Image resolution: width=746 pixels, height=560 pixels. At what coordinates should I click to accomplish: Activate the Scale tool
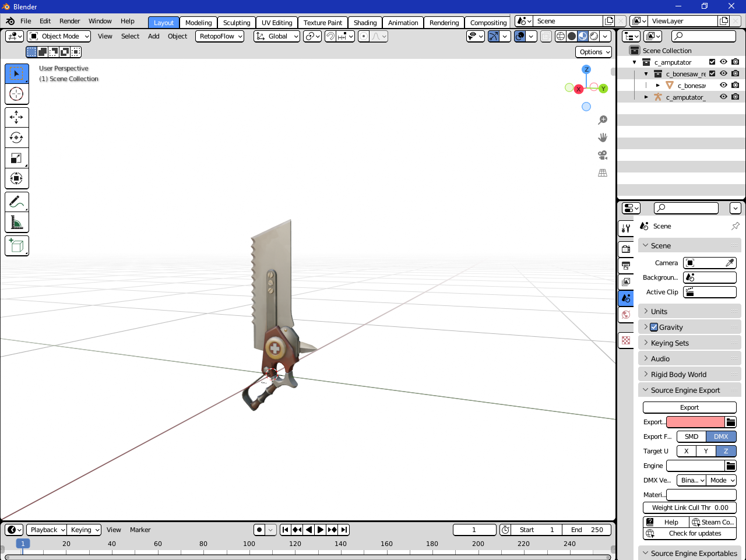coord(16,158)
